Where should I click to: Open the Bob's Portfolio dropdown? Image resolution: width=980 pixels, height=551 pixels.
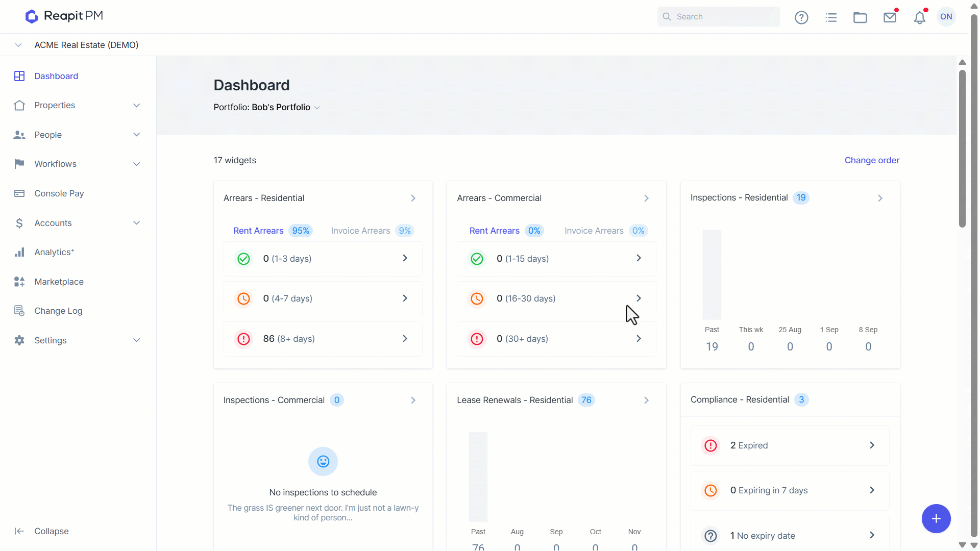(267, 107)
